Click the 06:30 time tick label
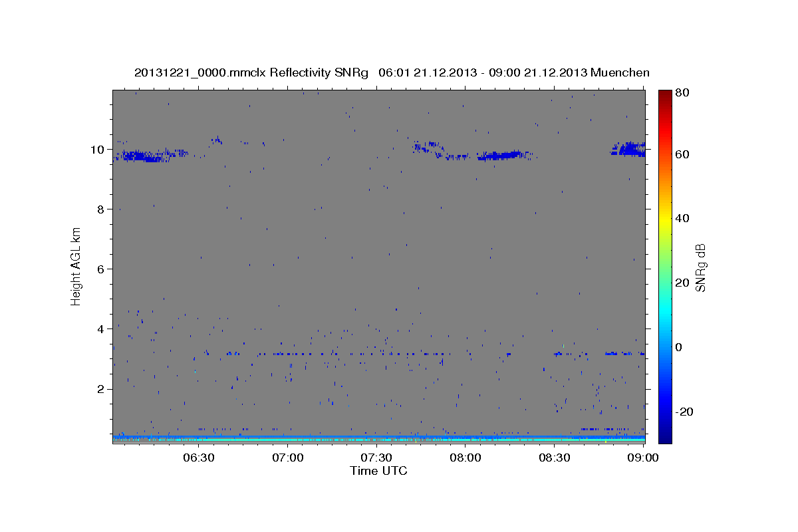 [x=198, y=458]
